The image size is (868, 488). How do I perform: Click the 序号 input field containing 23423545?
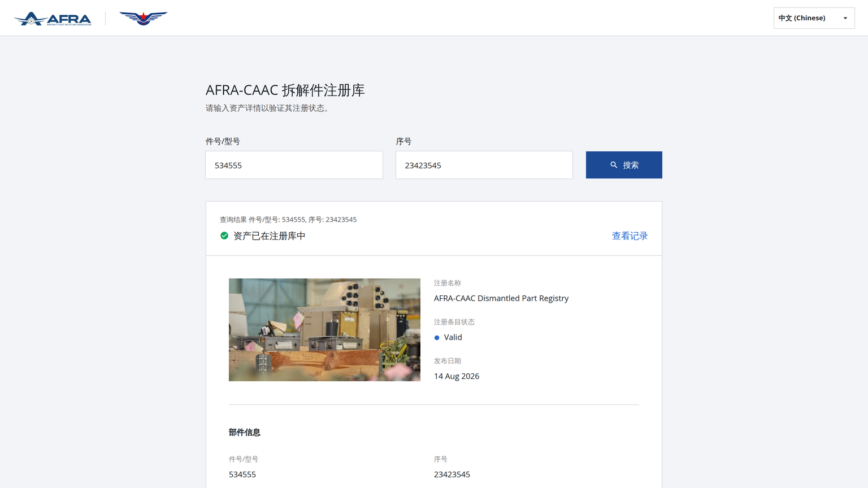coord(484,165)
